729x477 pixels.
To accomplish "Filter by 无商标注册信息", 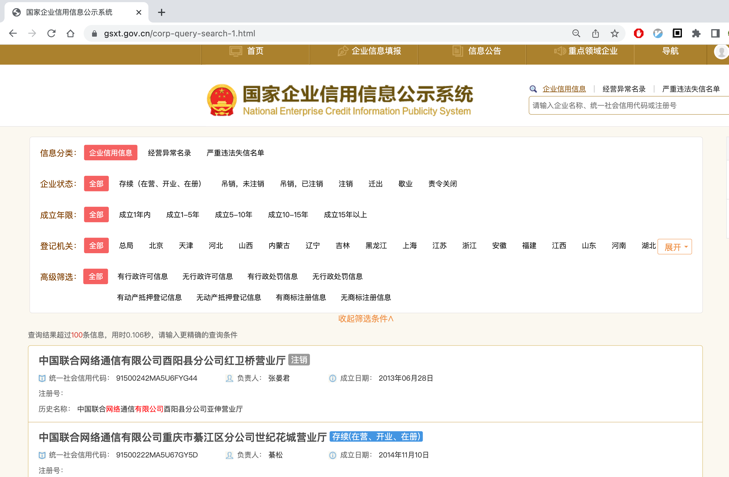I will (366, 298).
